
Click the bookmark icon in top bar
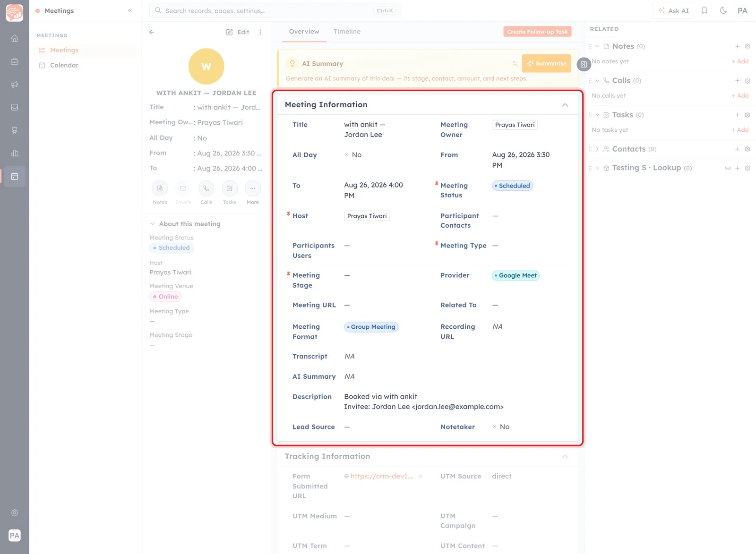[x=704, y=10]
